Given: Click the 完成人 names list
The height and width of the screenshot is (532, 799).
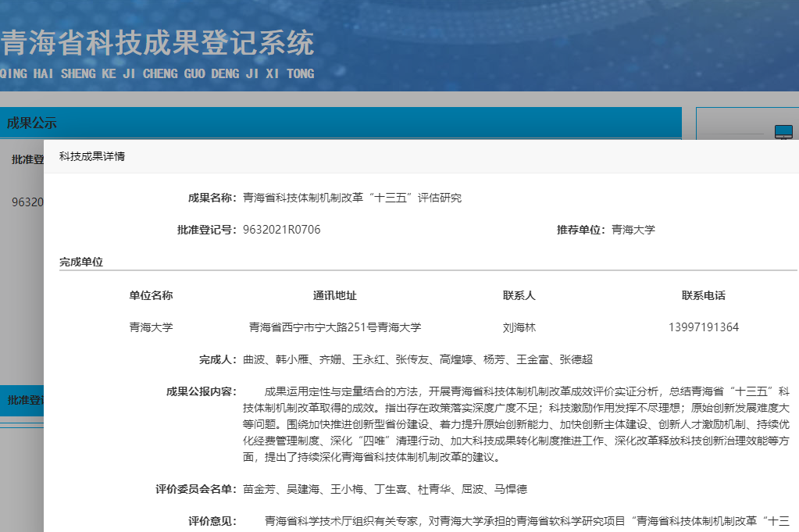Looking at the screenshot, I should click(418, 359).
